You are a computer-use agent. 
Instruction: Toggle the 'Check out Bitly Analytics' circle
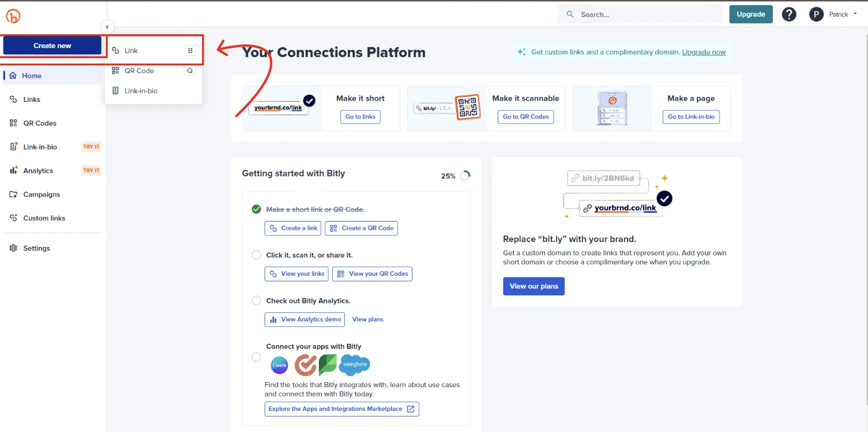click(x=256, y=300)
